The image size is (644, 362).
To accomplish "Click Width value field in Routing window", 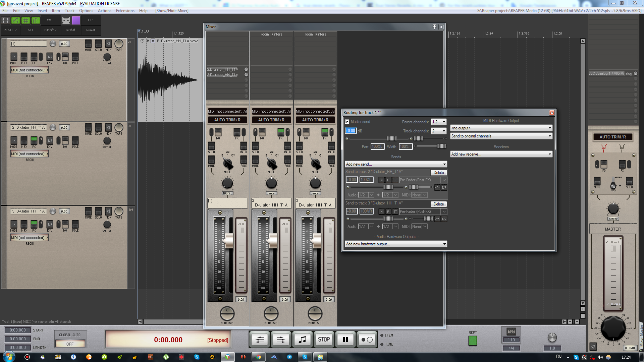I will (406, 146).
